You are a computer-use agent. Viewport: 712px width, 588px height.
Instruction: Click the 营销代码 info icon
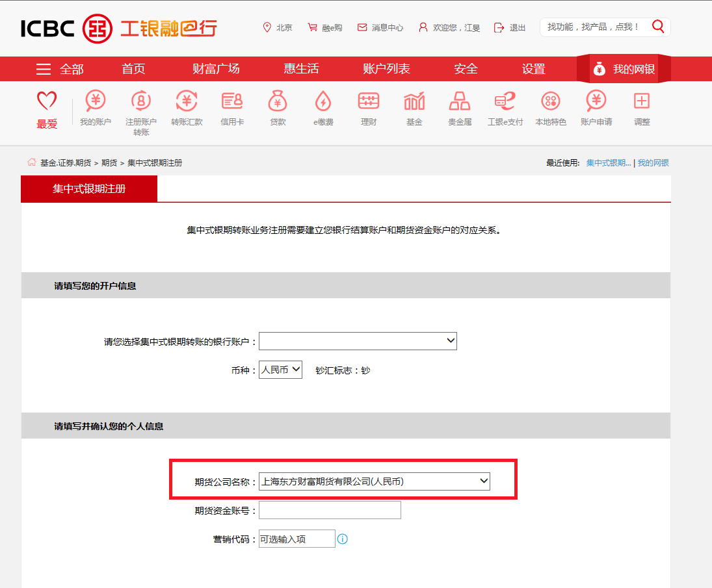pyautogui.click(x=343, y=539)
